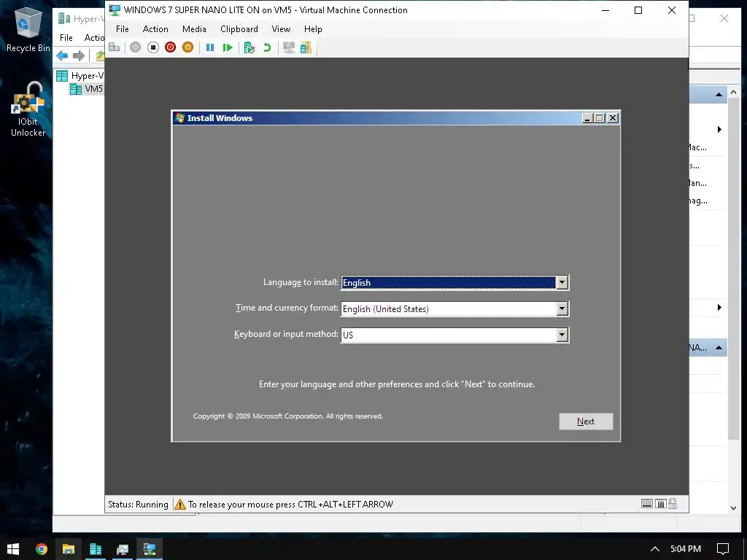747x560 pixels.
Task: Click the middle lock status bar icon
Action: point(660,504)
